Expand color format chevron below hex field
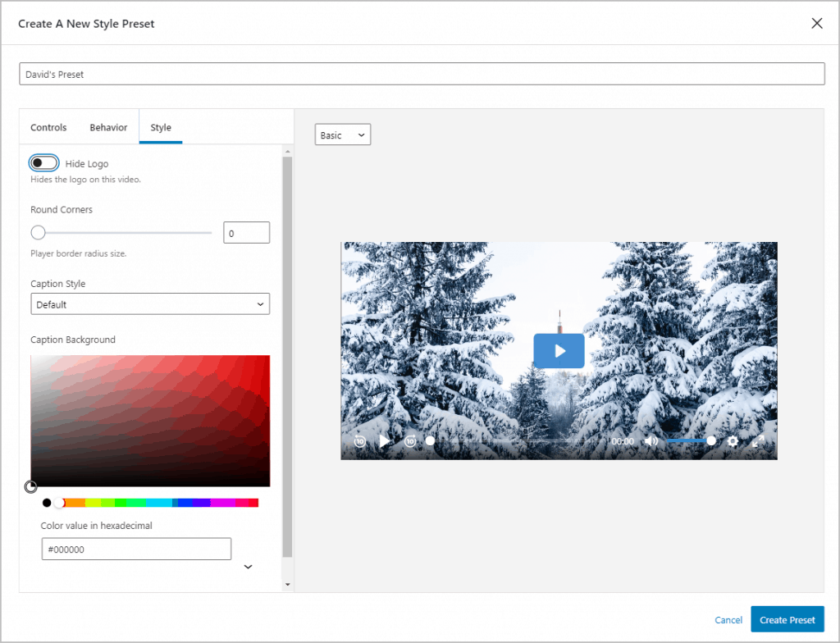 pyautogui.click(x=249, y=567)
